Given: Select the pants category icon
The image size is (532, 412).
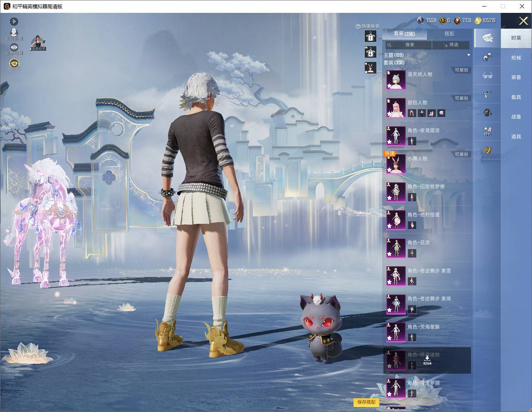Looking at the screenshot, I should click(x=487, y=132).
